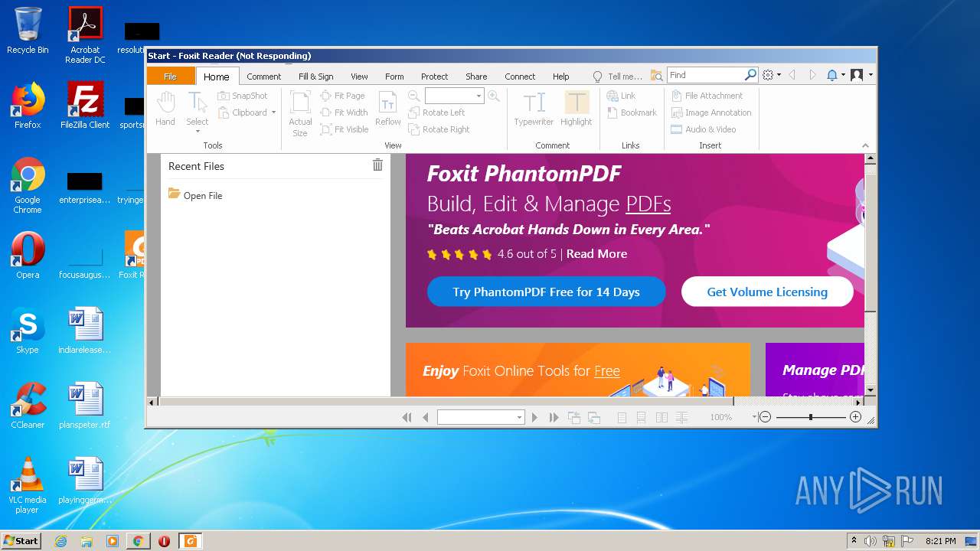Select the Hand tool

click(x=165, y=109)
